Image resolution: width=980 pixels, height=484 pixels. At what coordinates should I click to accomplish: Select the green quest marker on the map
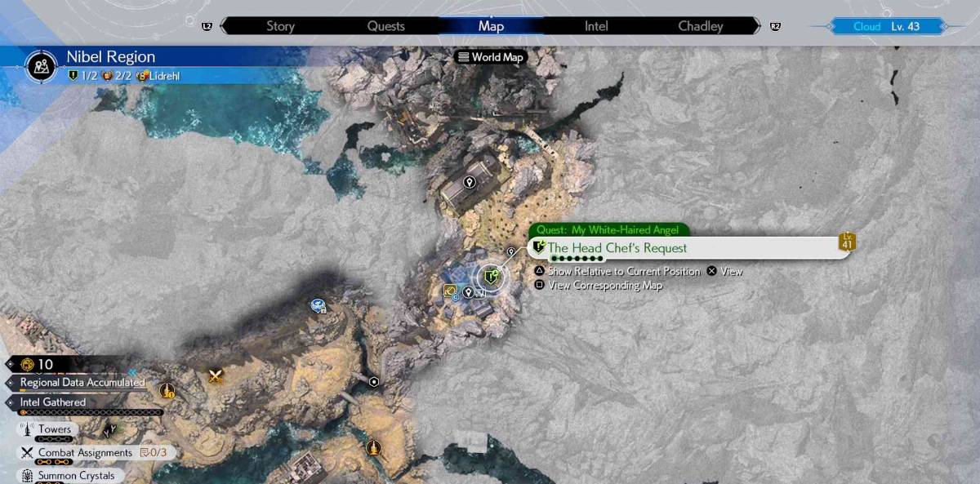pyautogui.click(x=490, y=278)
